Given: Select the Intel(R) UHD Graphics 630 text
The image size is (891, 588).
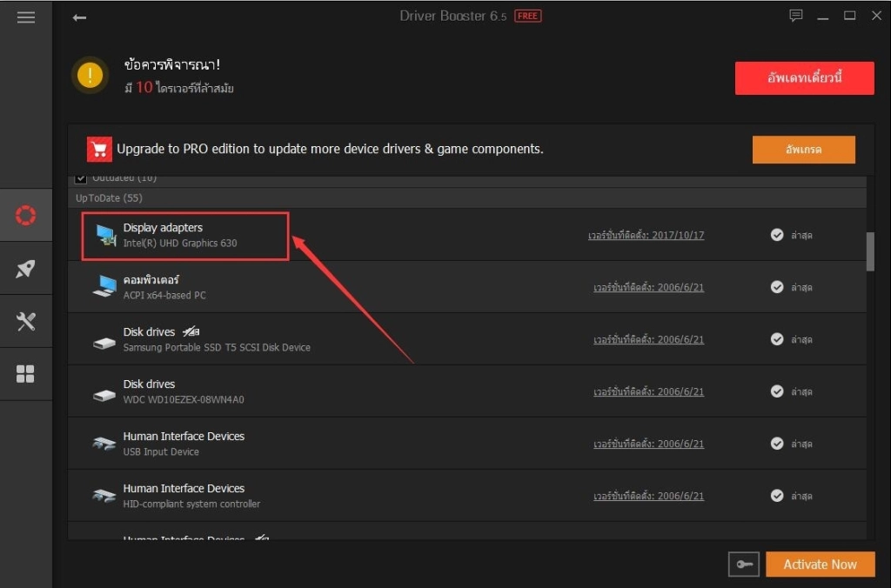Looking at the screenshot, I should [180, 244].
